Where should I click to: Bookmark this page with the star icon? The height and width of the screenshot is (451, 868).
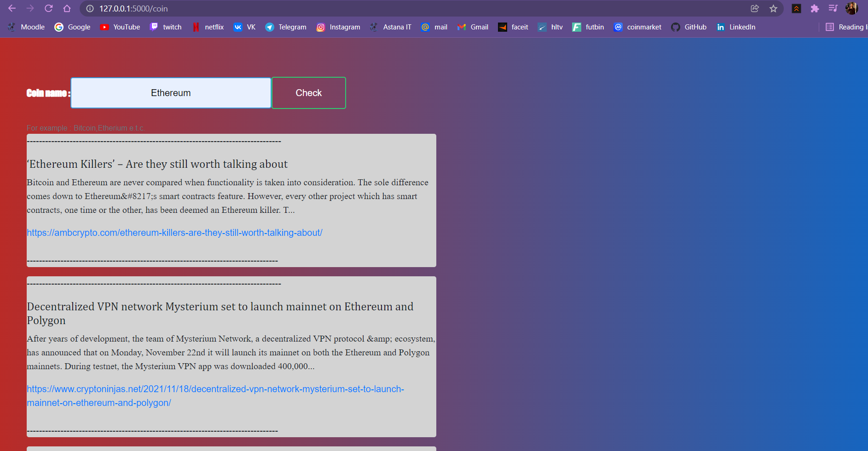pos(774,8)
